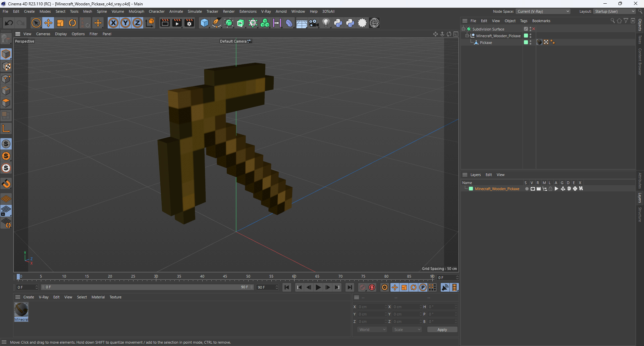Click the position X input field

point(372,307)
